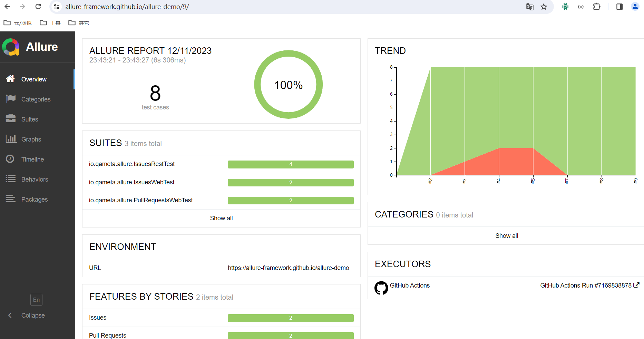This screenshot has height=339, width=644.
Task: Open the Graphs tab in sidebar
Action: point(38,139)
